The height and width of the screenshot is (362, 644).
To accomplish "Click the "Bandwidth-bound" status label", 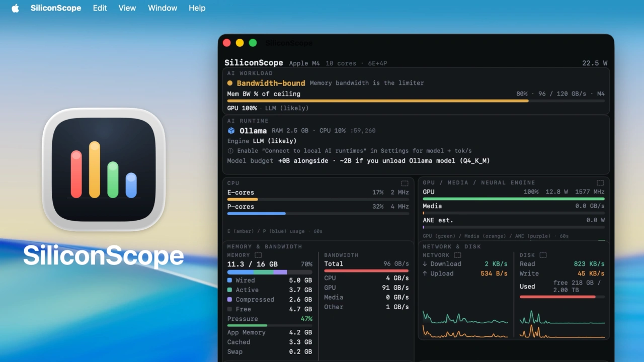I will (271, 83).
